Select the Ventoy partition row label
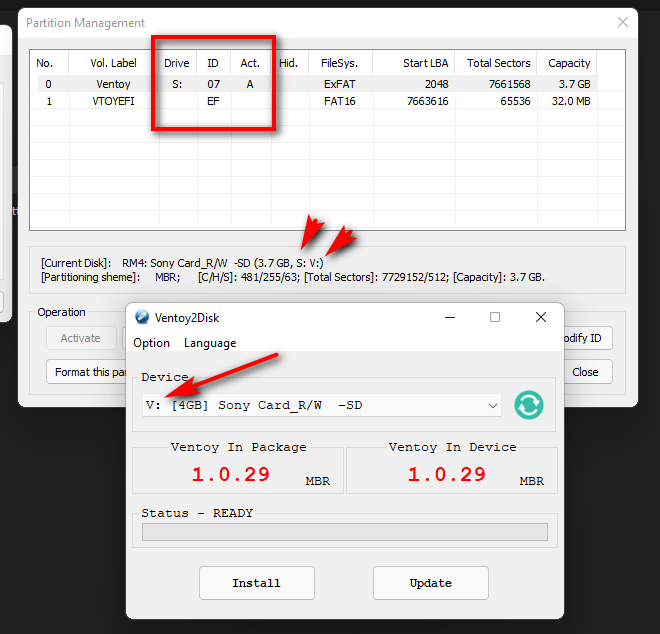The image size is (660, 634). pos(113,84)
